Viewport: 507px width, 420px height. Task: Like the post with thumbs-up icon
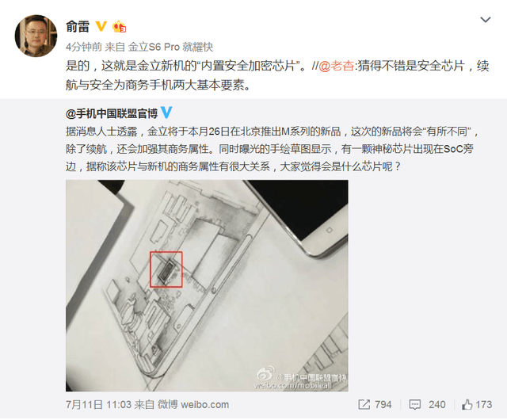click(x=467, y=404)
